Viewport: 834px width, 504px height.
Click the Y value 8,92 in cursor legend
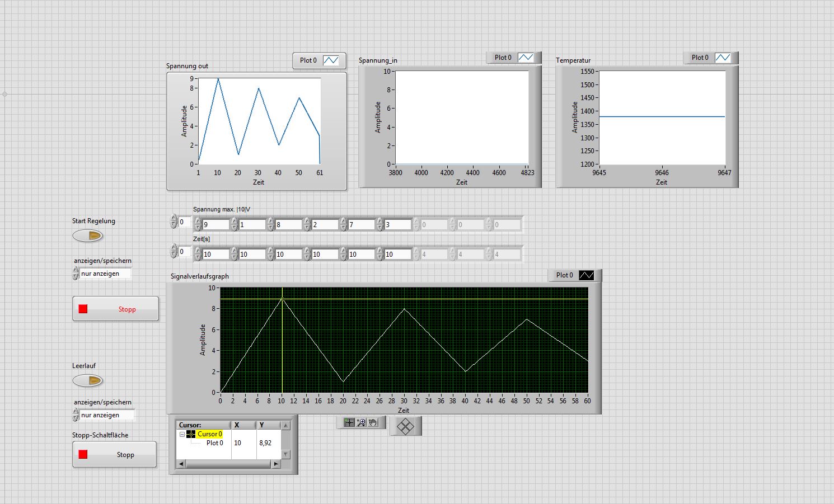(x=265, y=443)
